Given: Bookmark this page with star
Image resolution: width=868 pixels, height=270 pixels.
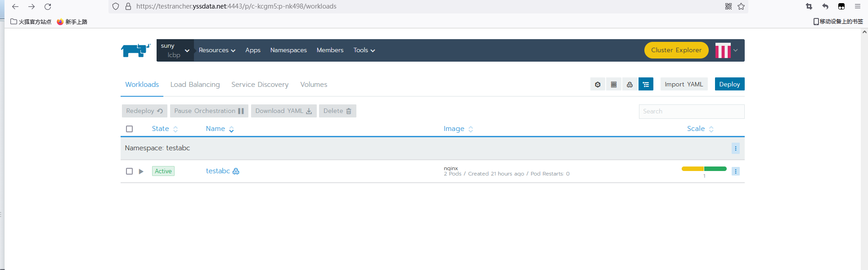Looking at the screenshot, I should [x=741, y=6].
